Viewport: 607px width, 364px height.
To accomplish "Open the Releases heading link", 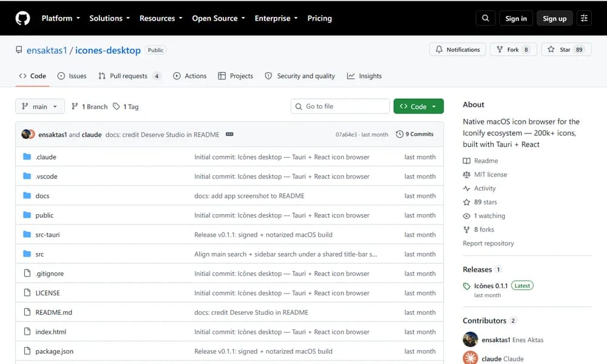I will (477, 269).
